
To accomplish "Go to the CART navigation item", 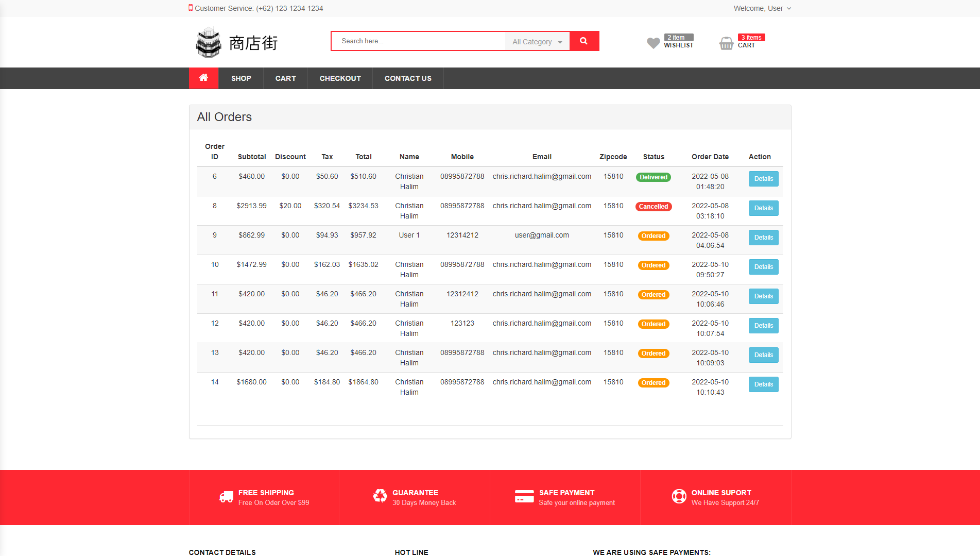I will 285,78.
